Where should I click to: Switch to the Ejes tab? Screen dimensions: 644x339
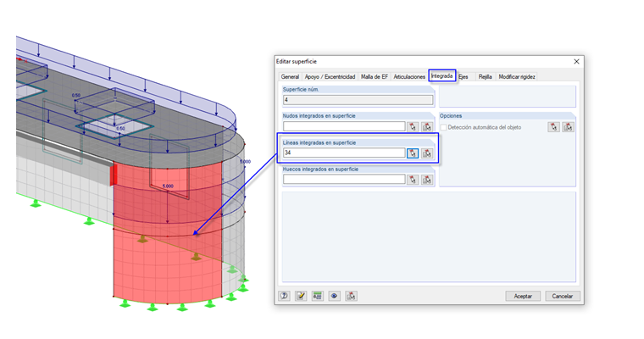[x=464, y=77]
